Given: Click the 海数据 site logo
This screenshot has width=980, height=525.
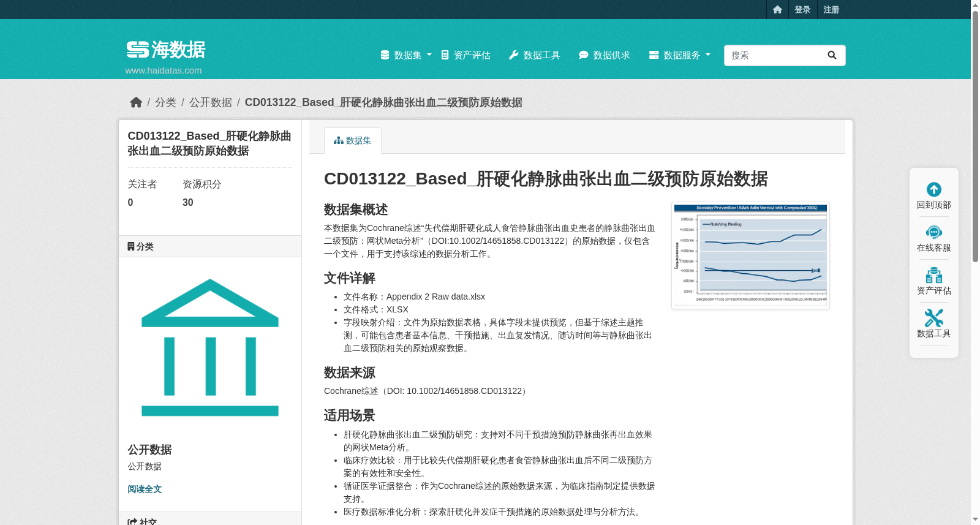Looking at the screenshot, I should click(166, 50).
